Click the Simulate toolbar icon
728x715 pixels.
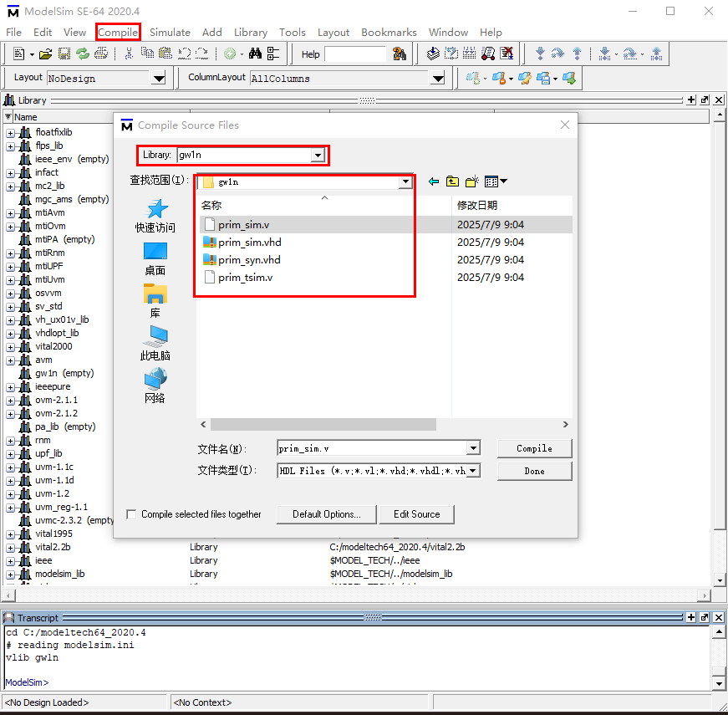pos(488,54)
